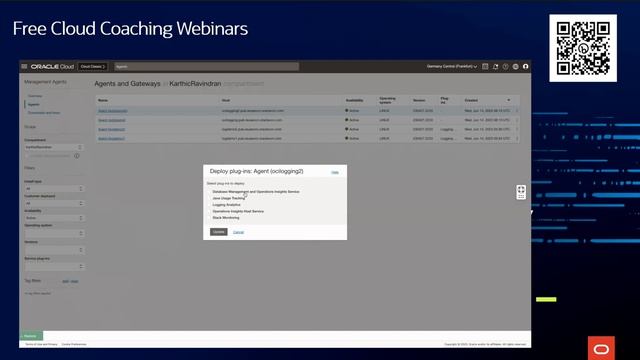
Task: Check the Java Usage Tracking plug-in
Action: [x=210, y=198]
